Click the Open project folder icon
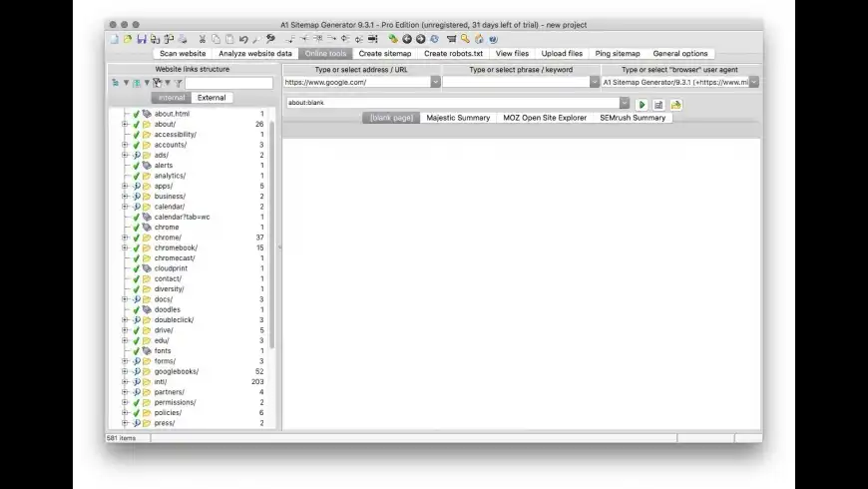The image size is (868, 489). point(128,39)
